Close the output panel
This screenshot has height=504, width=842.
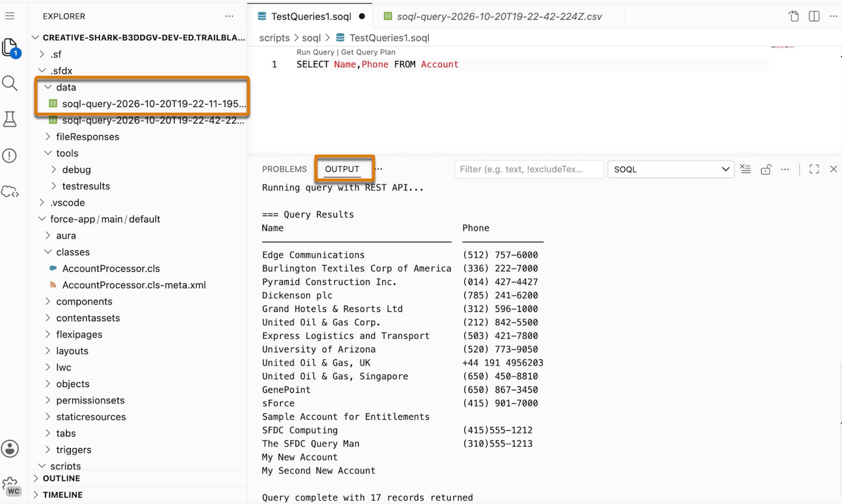click(833, 169)
